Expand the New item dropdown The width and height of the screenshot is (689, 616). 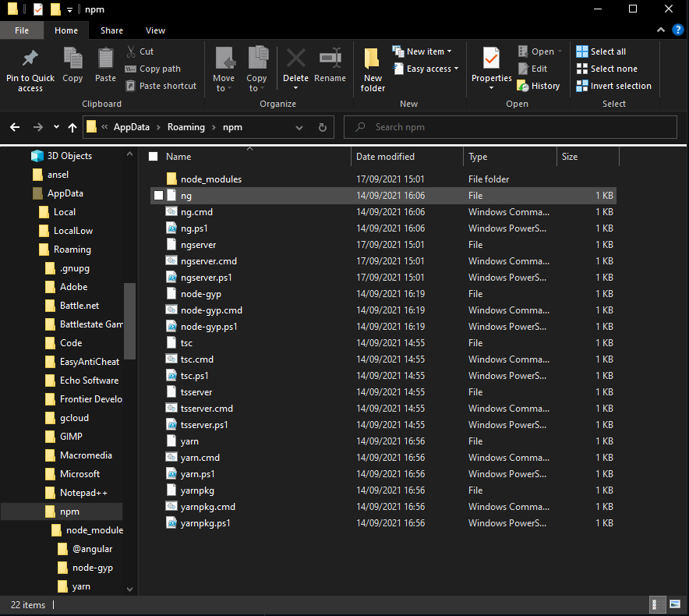[x=423, y=51]
